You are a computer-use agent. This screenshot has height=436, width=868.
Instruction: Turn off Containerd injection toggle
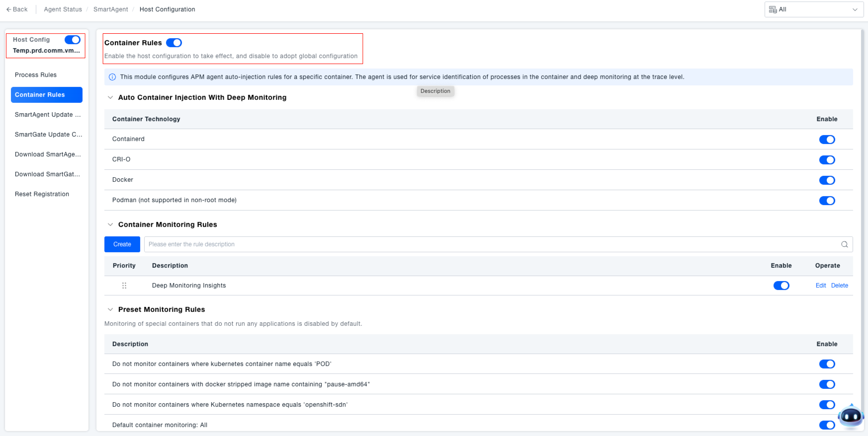click(827, 140)
